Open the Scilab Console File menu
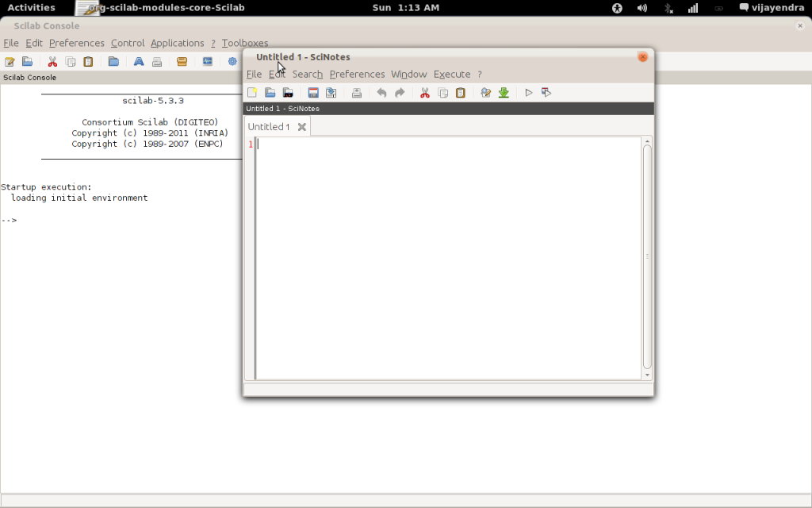 point(11,43)
